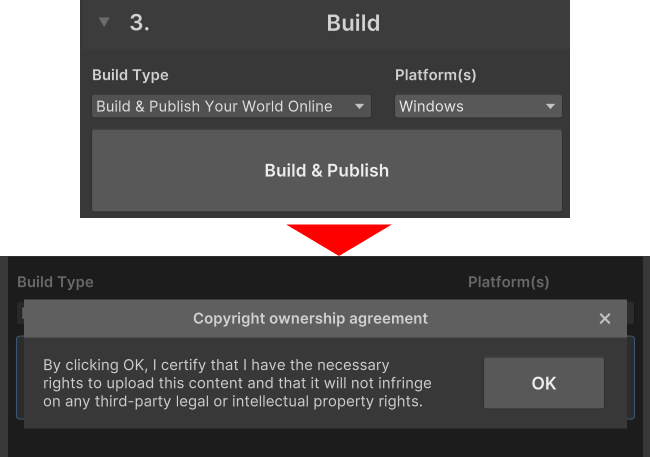Click the dimmed Build Type label behind dialog
The width and height of the screenshot is (650, 457).
[55, 282]
